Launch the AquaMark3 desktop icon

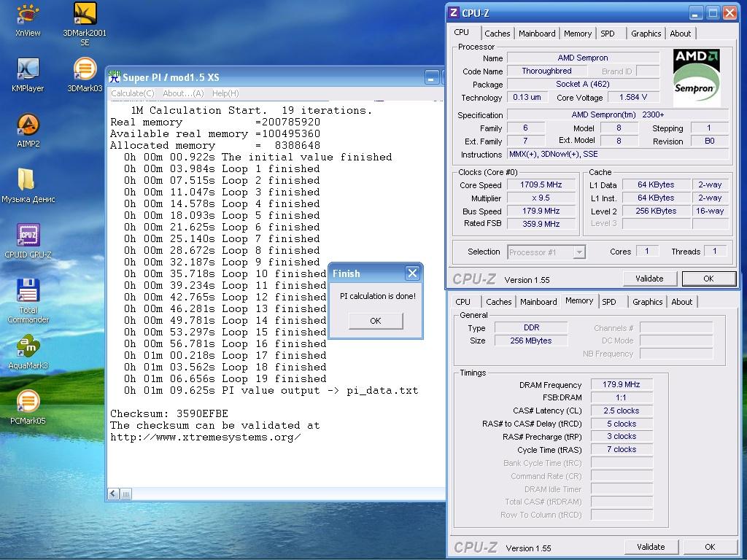point(28,352)
